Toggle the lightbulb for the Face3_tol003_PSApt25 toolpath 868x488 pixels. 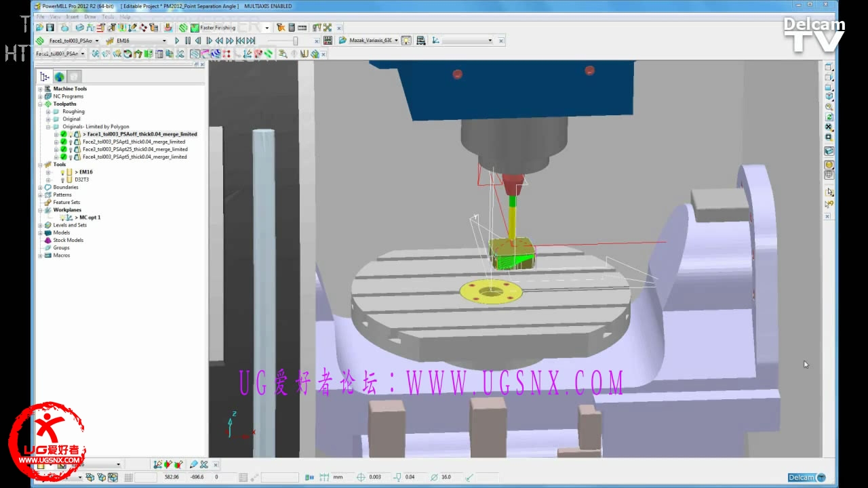[71, 149]
